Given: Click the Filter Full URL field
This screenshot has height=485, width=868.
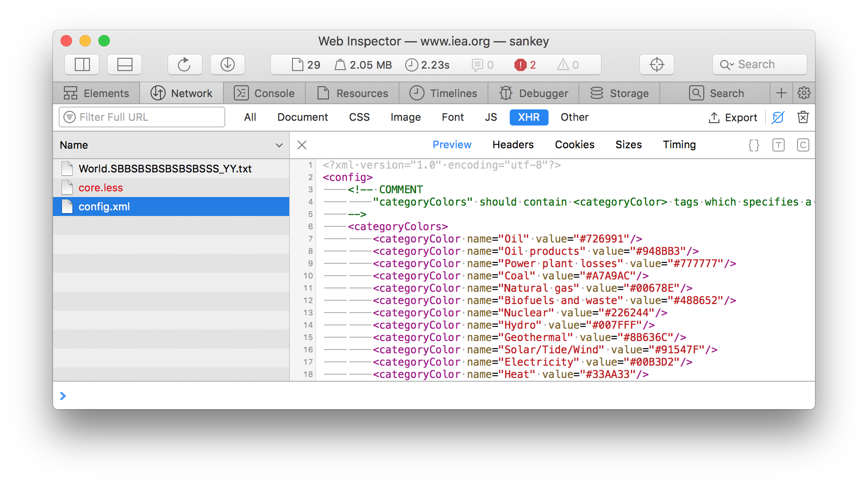Looking at the screenshot, I should point(142,117).
